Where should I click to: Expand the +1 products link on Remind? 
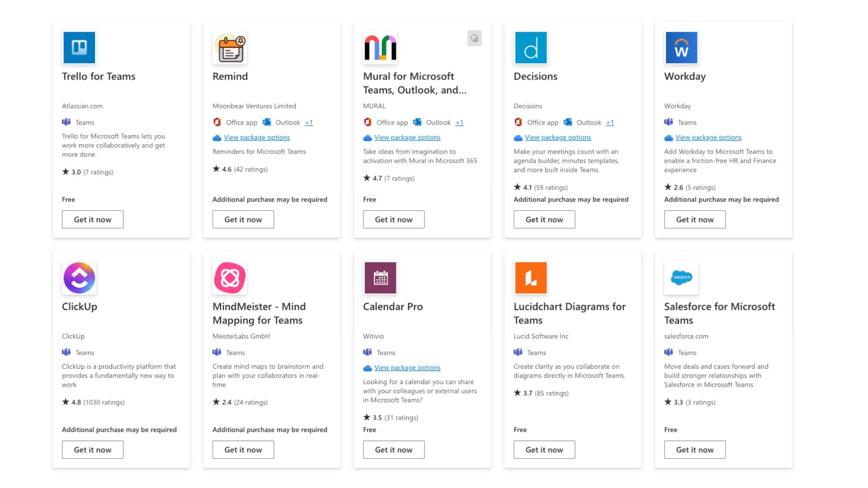coord(309,122)
